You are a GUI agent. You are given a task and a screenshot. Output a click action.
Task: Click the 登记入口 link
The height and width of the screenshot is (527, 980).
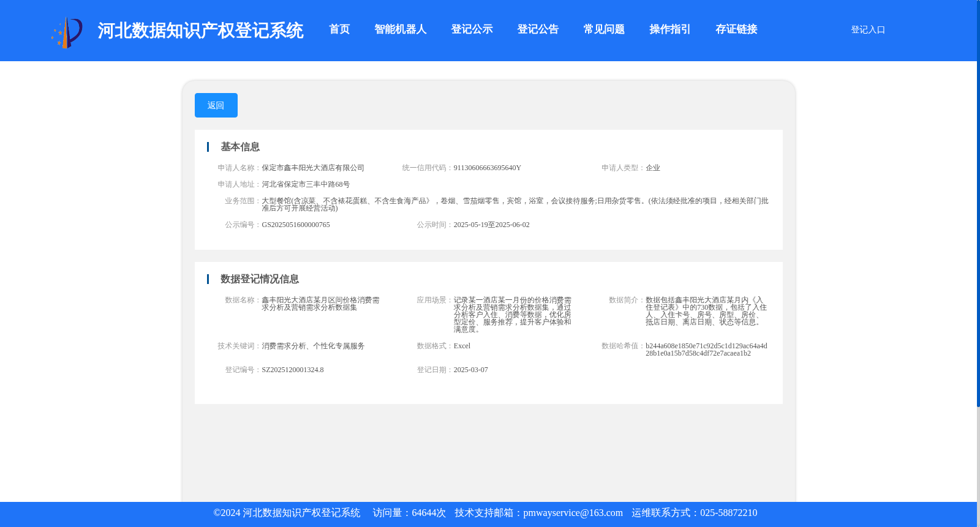868,30
